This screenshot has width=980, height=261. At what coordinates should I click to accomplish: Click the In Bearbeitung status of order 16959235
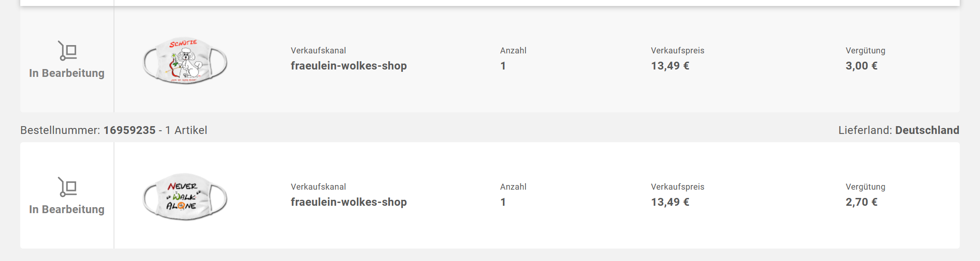pyautogui.click(x=67, y=209)
